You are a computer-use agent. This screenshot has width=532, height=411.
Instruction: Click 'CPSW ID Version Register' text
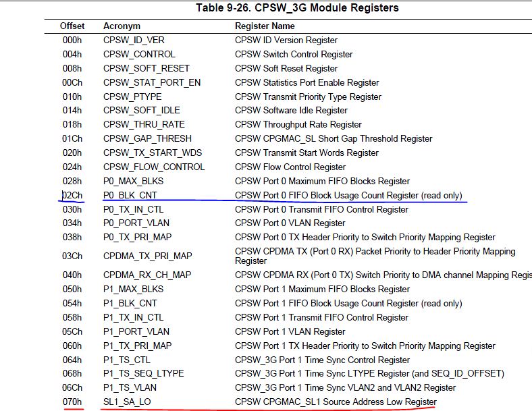click(286, 40)
